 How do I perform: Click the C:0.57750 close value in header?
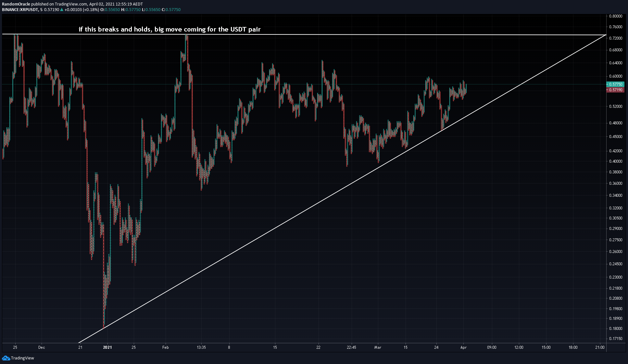click(x=171, y=10)
